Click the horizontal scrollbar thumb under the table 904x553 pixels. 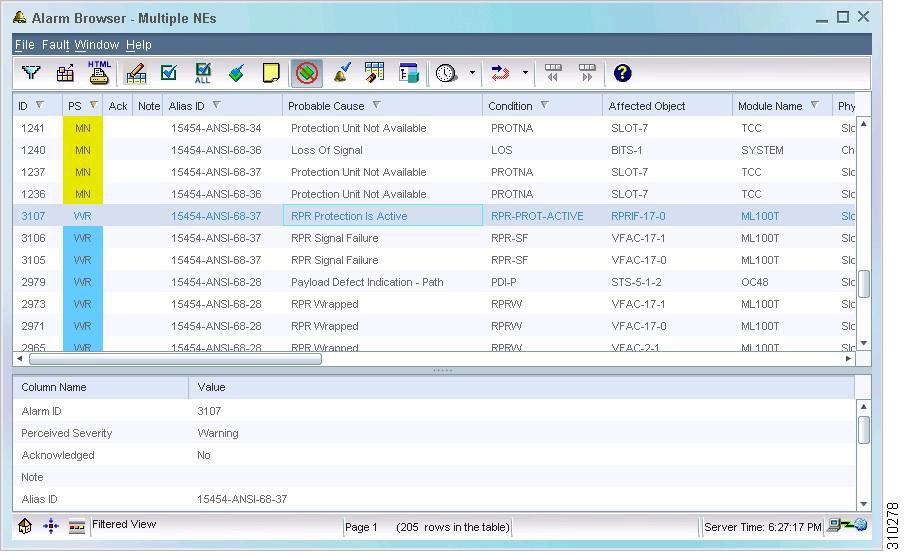click(x=175, y=359)
